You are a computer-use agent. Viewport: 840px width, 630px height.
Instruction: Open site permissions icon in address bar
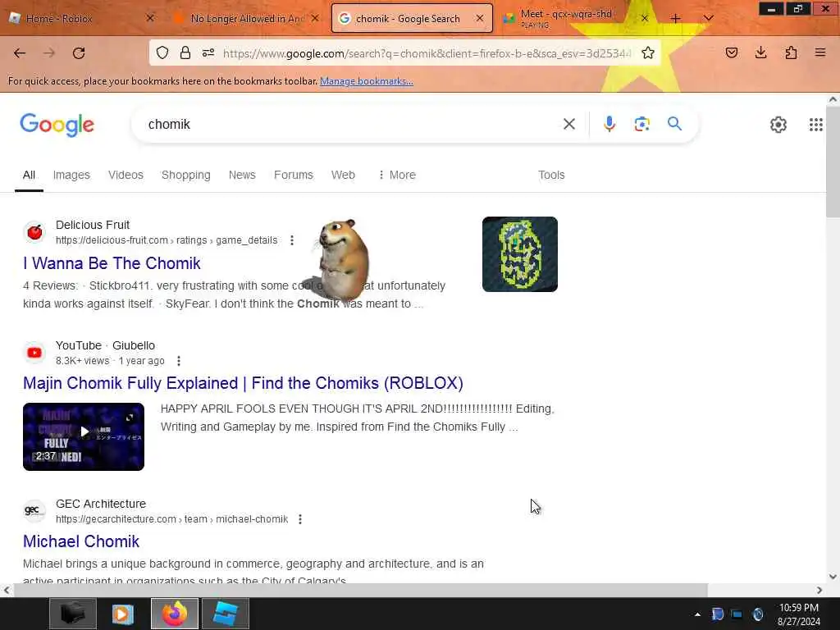pos(208,52)
